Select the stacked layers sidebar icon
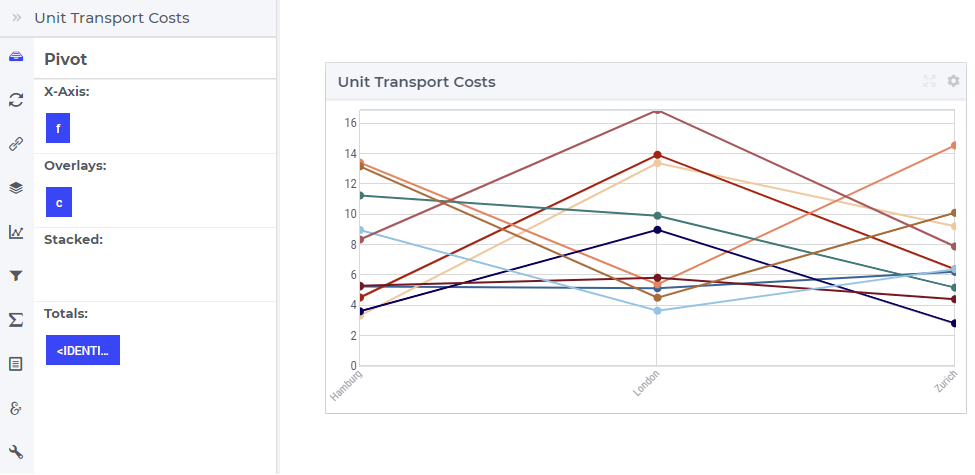The height and width of the screenshot is (475, 975). [x=16, y=188]
